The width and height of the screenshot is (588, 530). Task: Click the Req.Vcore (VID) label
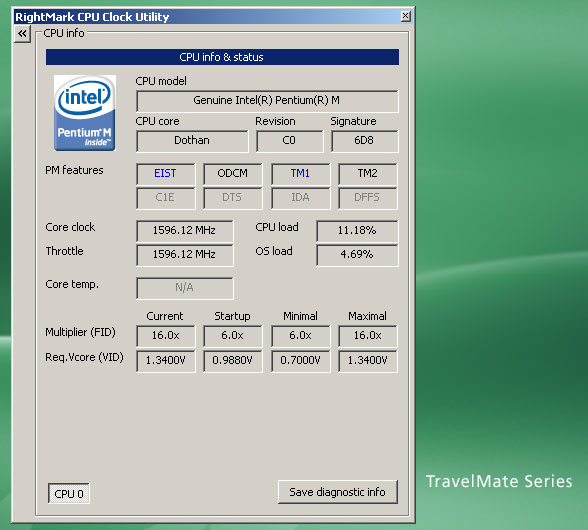click(84, 357)
